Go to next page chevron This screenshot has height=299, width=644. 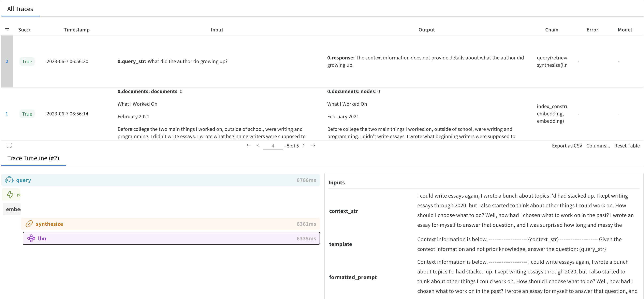click(x=304, y=145)
